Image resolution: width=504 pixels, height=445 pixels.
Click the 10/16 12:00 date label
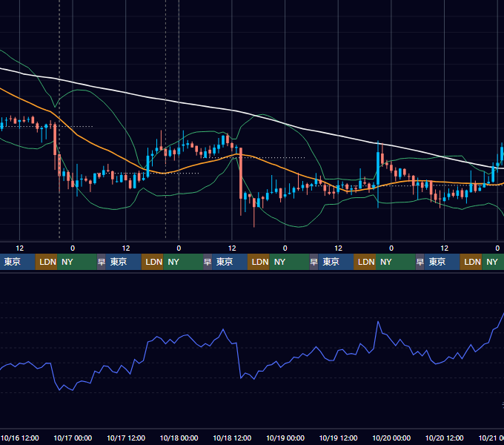pos(19,438)
